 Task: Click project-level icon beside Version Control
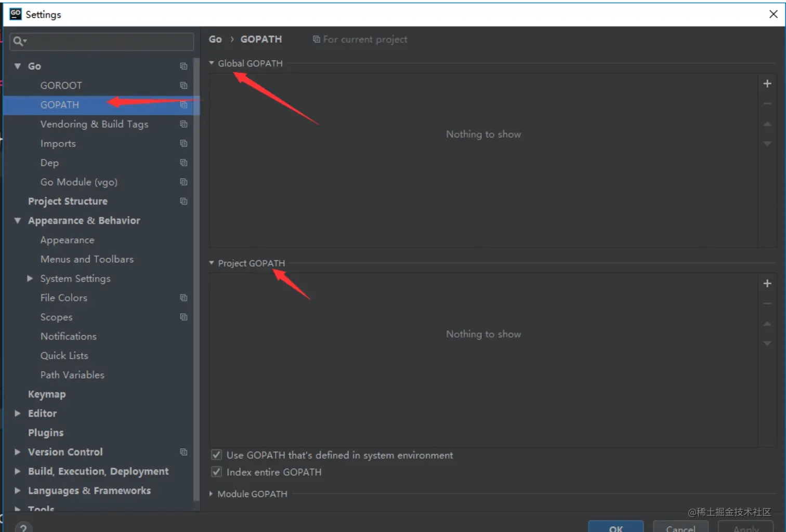184,452
